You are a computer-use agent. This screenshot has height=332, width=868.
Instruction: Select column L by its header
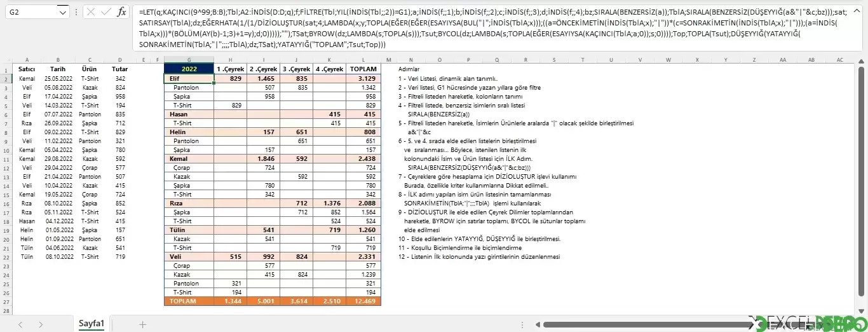click(x=363, y=60)
